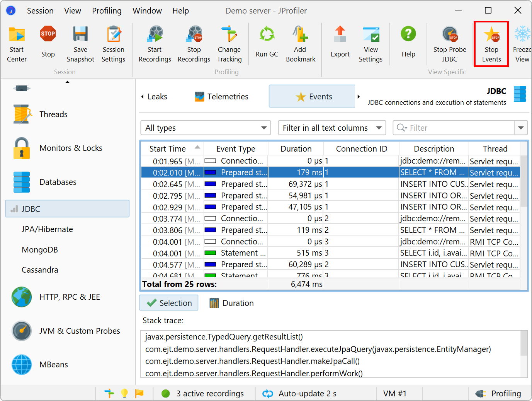Image resolution: width=532 pixels, height=401 pixels.
Task: Open the Help menu
Action: pos(180,11)
